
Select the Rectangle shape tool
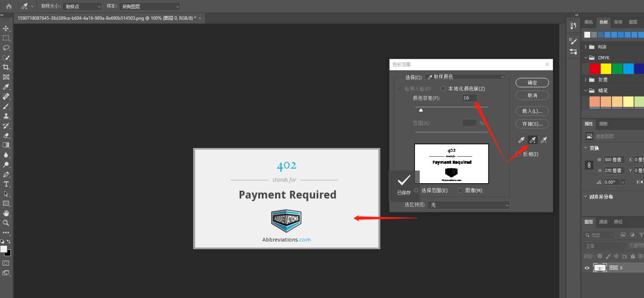tap(6, 203)
